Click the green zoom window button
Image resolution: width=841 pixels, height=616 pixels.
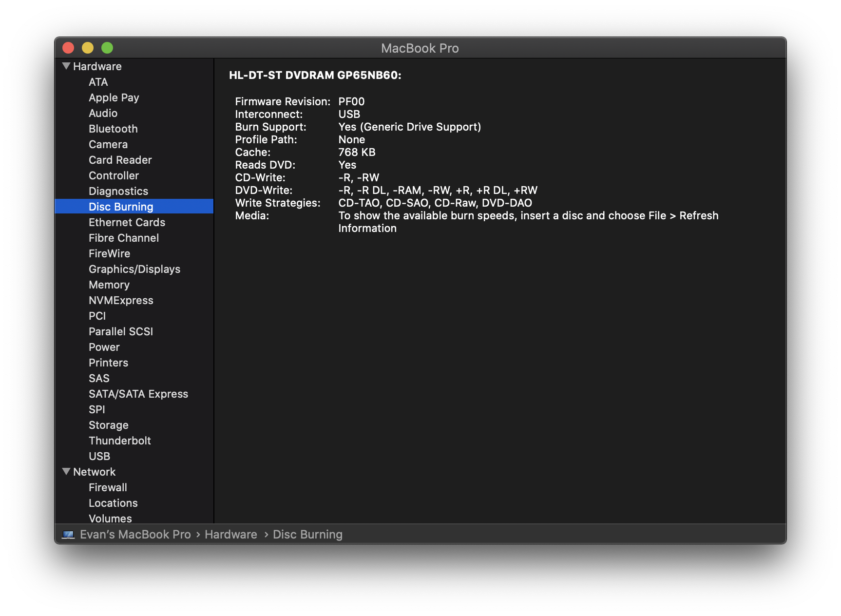(x=107, y=48)
